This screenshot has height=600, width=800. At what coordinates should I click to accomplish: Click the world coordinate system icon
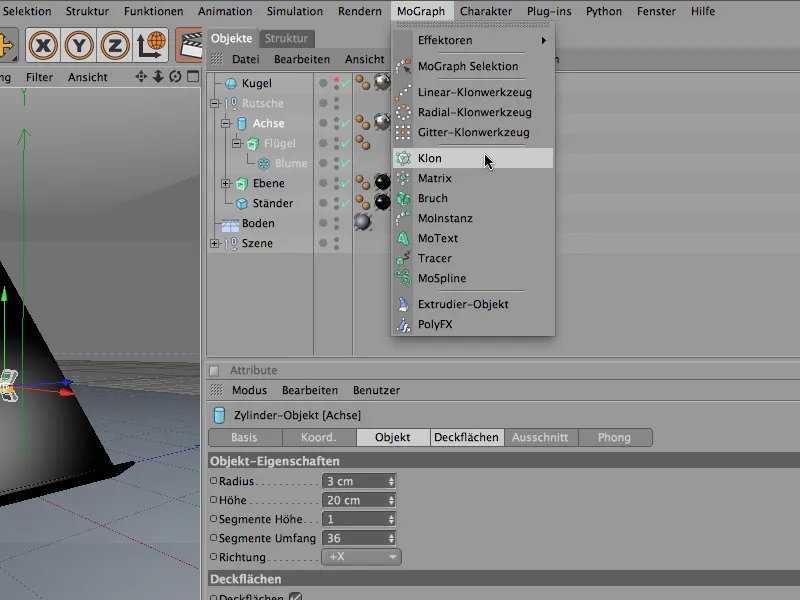click(152, 45)
